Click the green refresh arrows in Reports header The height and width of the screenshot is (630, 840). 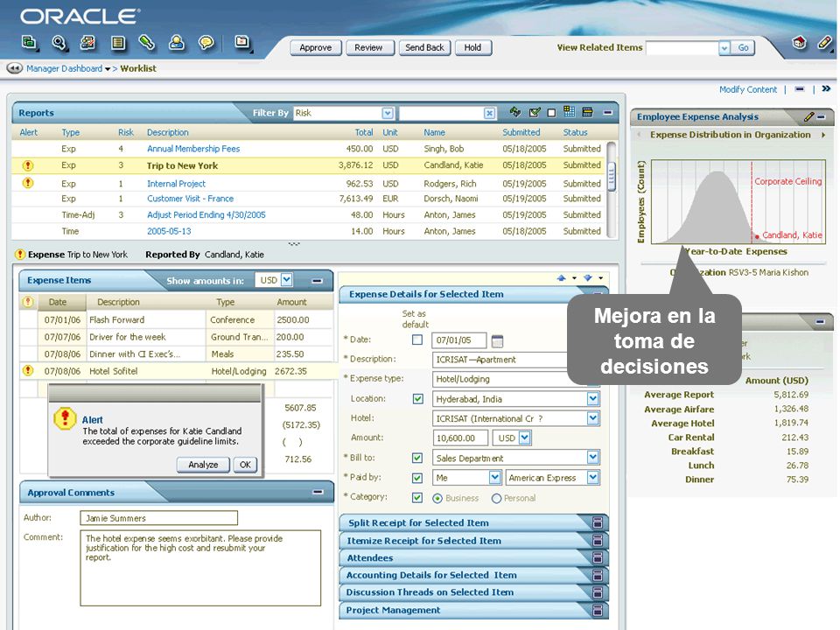(x=515, y=112)
